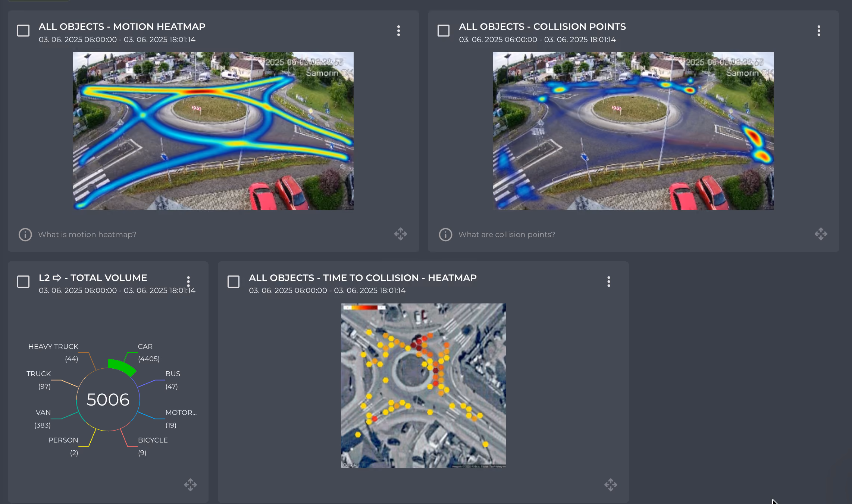Click the green CAR segment of the donut
Screen dimensions: 852x504
click(122, 366)
